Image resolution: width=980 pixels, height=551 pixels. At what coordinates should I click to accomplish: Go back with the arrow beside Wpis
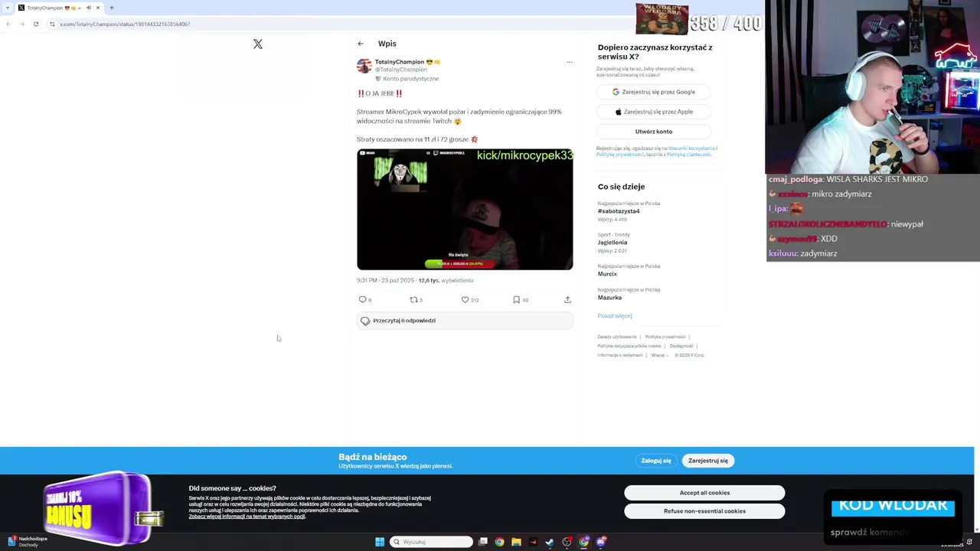pos(361,44)
